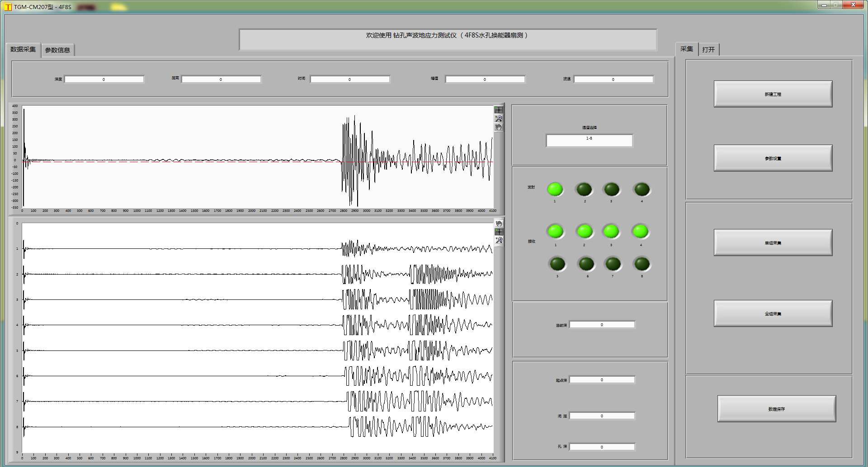Viewport: 868px width, 467px height.
Task: Select the zoom tool on upper graph
Action: coord(498,118)
